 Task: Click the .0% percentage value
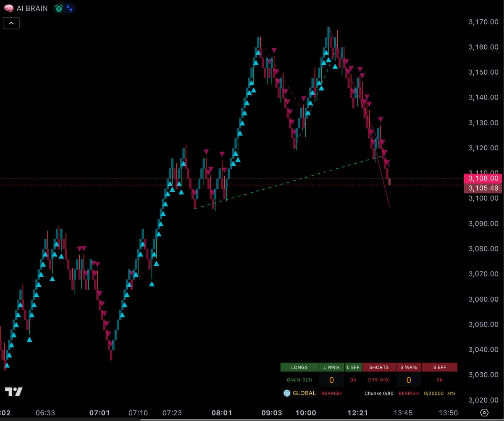click(x=451, y=393)
